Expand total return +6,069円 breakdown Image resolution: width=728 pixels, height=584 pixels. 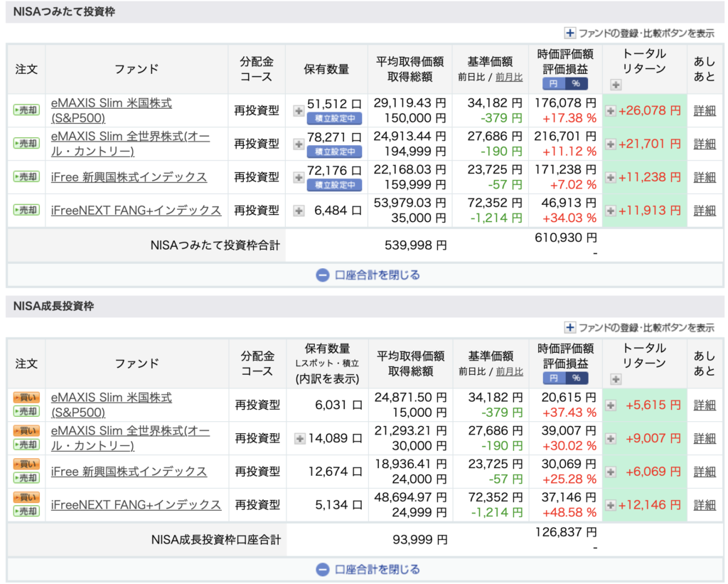click(x=611, y=472)
